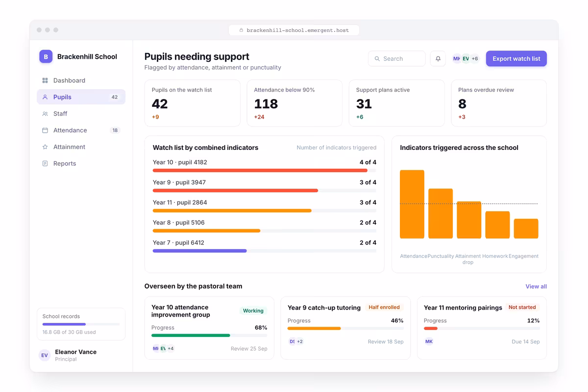
Task: Click the Eleanor Vance profile name
Action: click(75, 352)
